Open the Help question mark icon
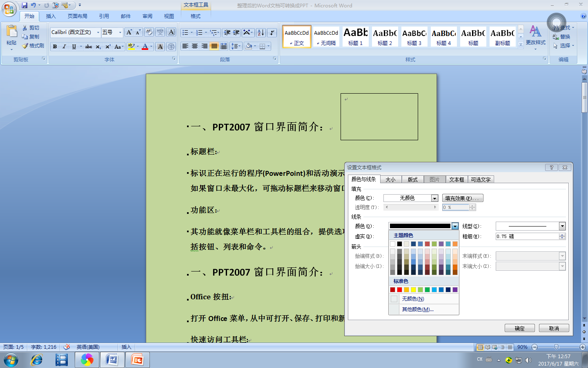This screenshot has width=588, height=368. pos(583,16)
